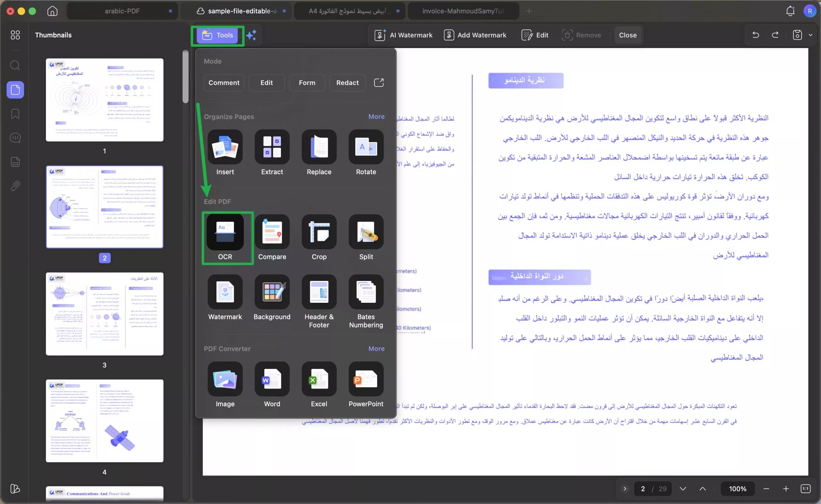Select the Split tool
Image resolution: width=821 pixels, height=504 pixels.
point(366,237)
